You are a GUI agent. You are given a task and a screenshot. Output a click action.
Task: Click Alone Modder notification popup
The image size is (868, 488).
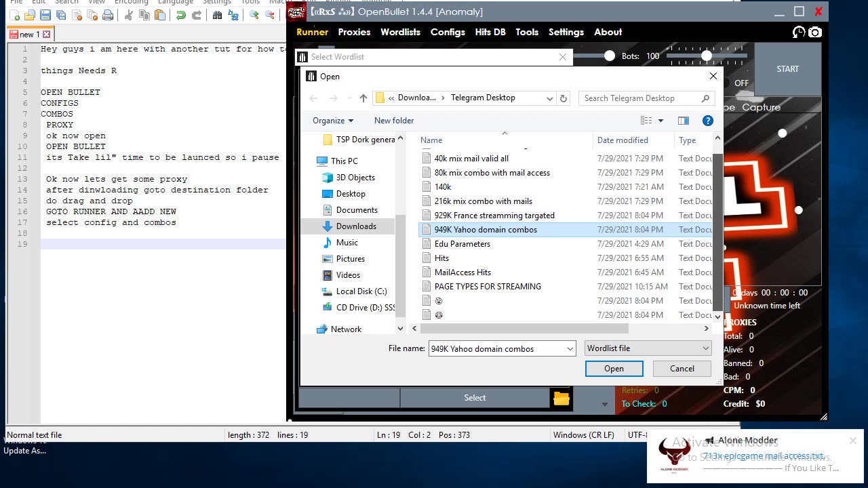(x=755, y=456)
